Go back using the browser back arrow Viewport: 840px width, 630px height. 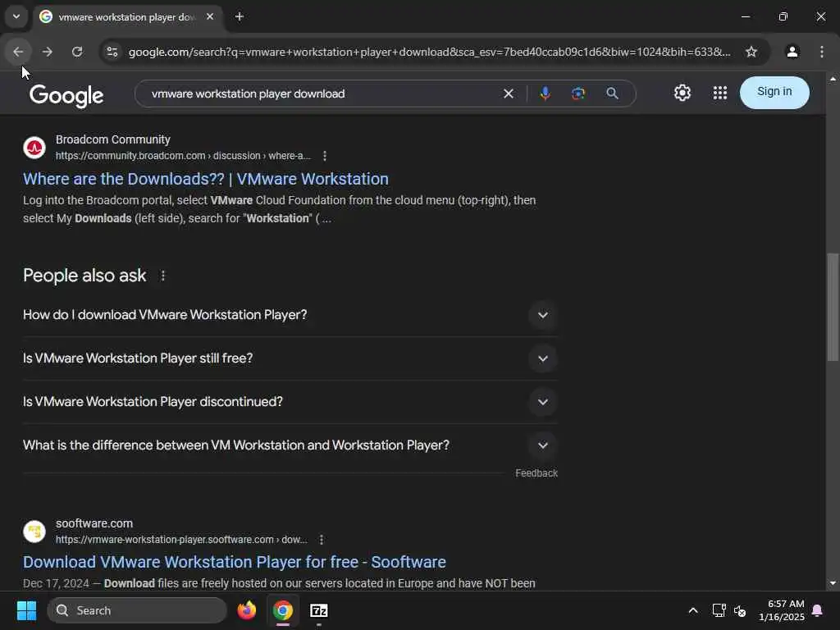(18, 52)
